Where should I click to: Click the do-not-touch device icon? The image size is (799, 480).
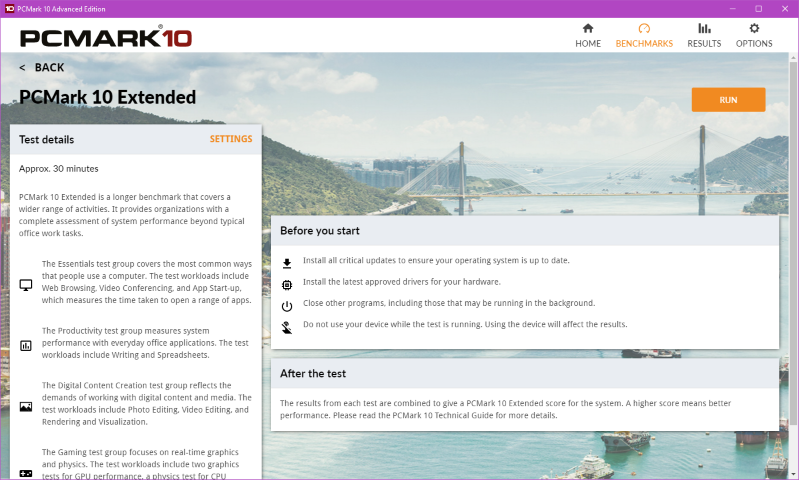[x=287, y=328]
